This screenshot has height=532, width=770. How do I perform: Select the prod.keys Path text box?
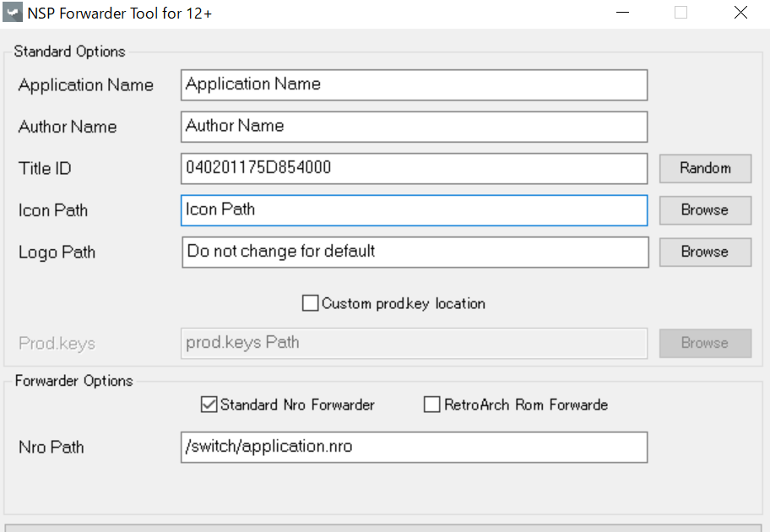click(414, 343)
